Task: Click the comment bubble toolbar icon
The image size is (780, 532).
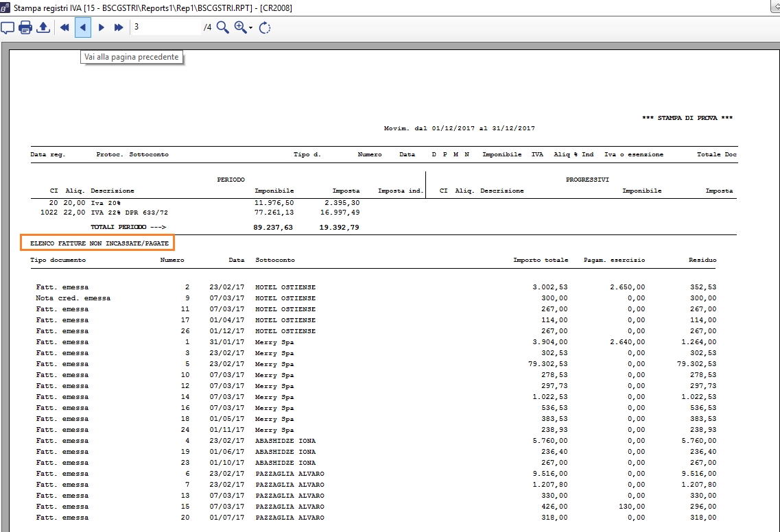Action: coord(8,27)
